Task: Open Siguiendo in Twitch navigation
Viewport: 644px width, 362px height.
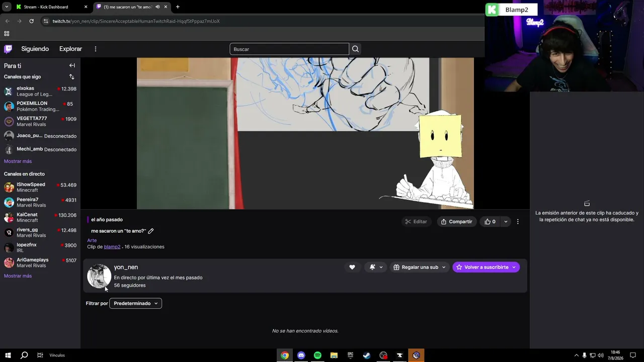Action: pos(35,49)
